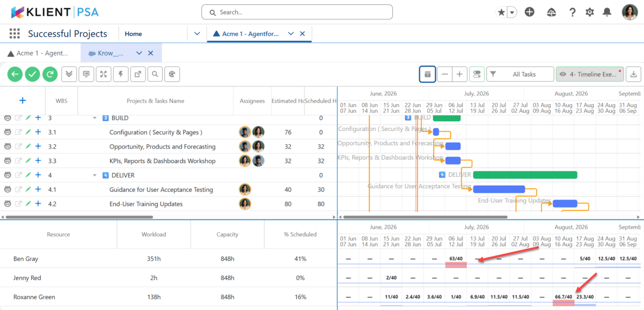Image resolution: width=644 pixels, height=310 pixels.
Task: Open the setup gear icon
Action: point(590,12)
